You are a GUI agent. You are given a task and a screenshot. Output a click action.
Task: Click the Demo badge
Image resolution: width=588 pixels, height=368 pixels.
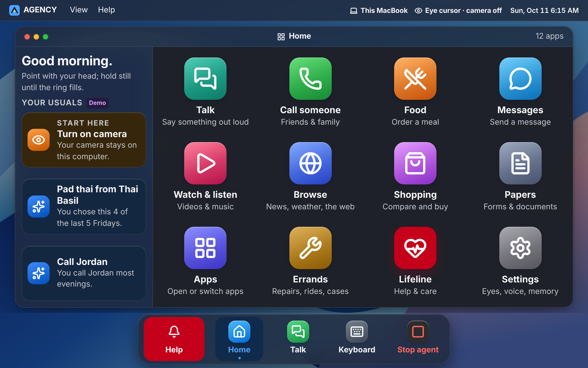[97, 103]
